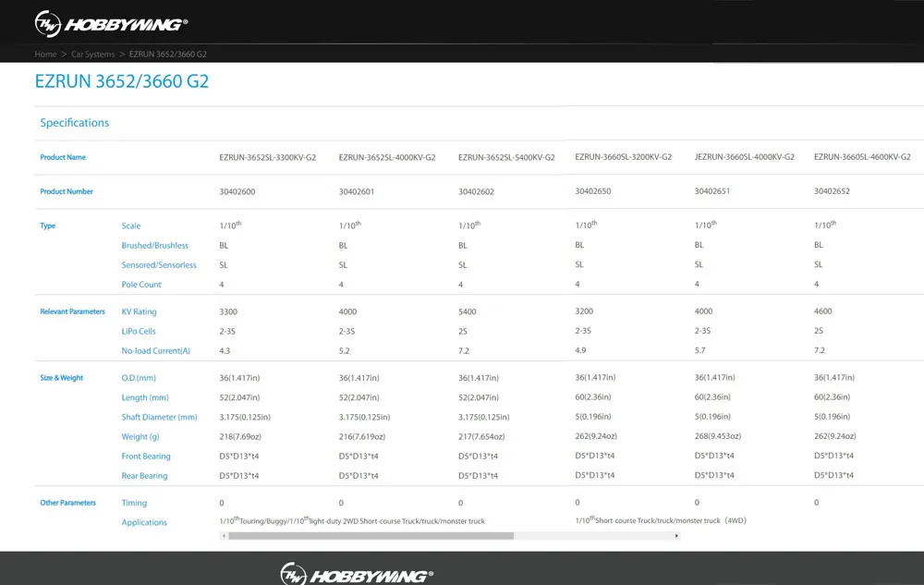The height and width of the screenshot is (585, 924).
Task: Click weight value 268(9.453oz)
Action: pyautogui.click(x=718, y=436)
